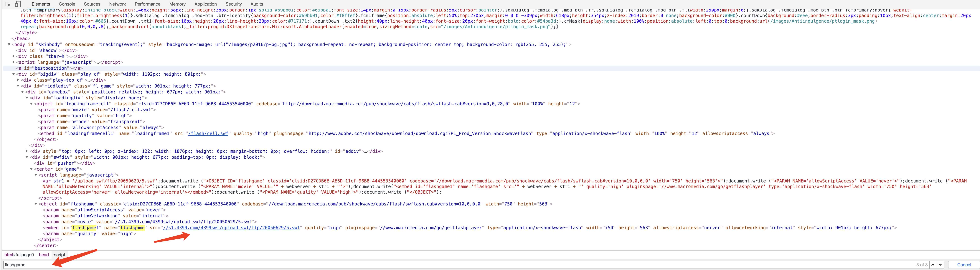Collapse the flashgame object node
Image resolution: width=980 pixels, height=270 pixels.
[36, 204]
